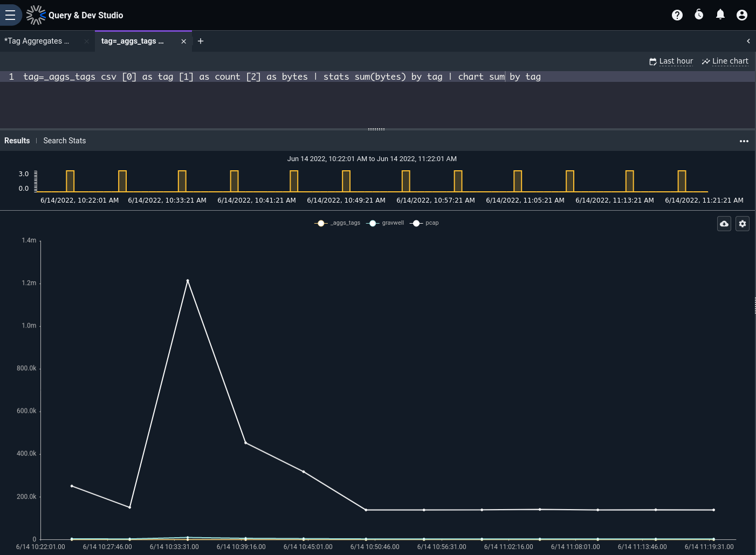This screenshot has width=756, height=555.
Task: Select the Results view
Action: pyautogui.click(x=17, y=141)
